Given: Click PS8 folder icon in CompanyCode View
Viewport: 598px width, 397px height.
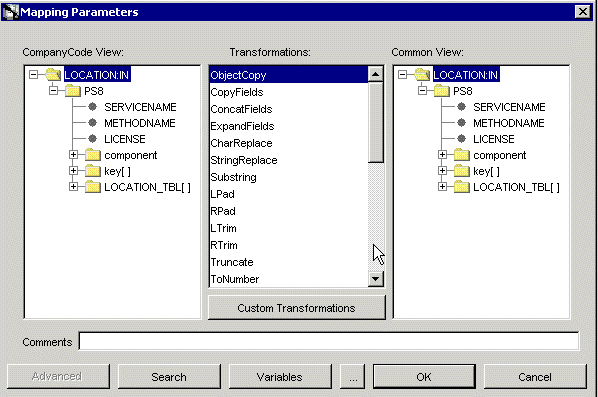Looking at the screenshot, I should 72,91.
